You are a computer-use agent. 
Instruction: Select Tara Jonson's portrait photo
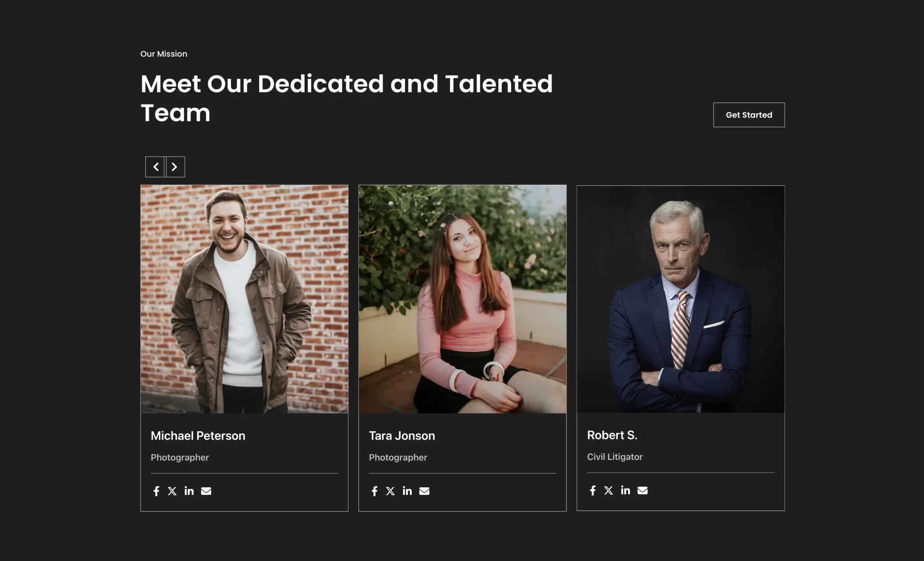tap(462, 299)
